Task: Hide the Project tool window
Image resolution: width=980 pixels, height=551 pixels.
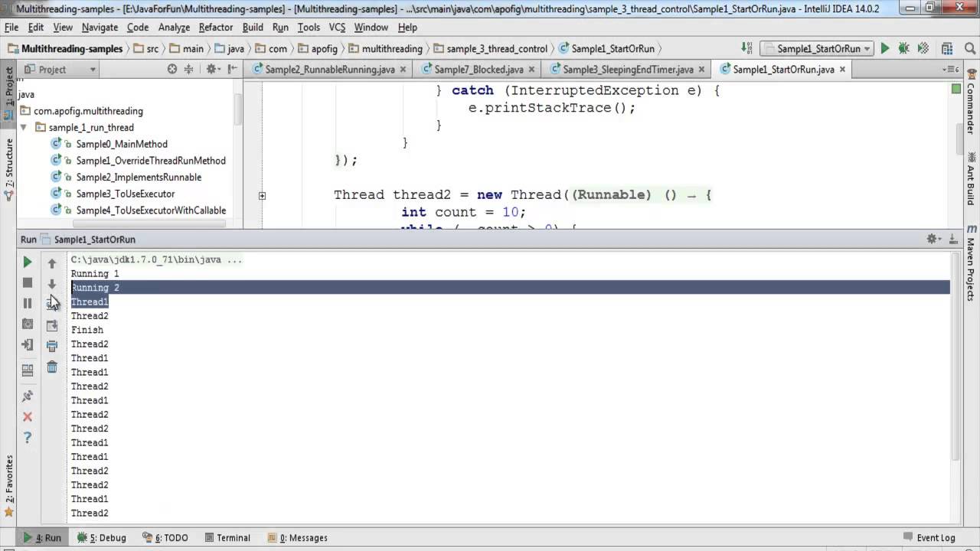Action: click(x=231, y=69)
